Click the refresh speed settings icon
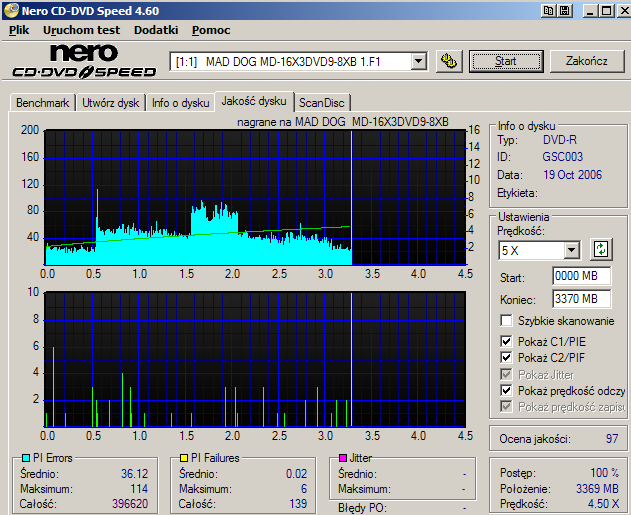The image size is (631, 515). (x=601, y=249)
